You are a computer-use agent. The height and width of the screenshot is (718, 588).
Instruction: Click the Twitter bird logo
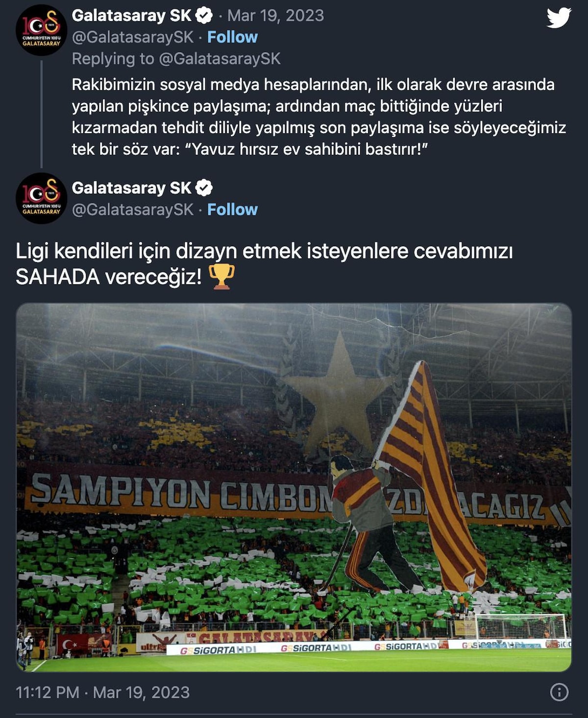point(559,18)
